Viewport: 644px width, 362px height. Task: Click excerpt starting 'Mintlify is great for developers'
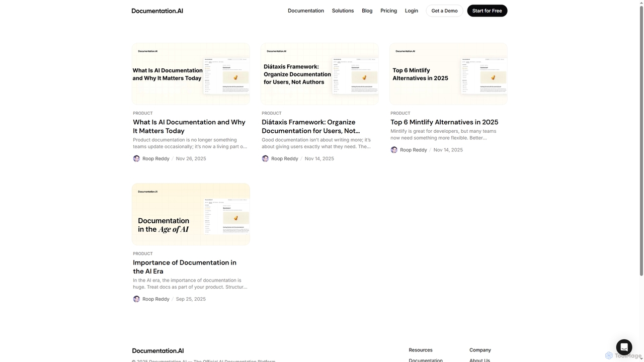(x=443, y=135)
